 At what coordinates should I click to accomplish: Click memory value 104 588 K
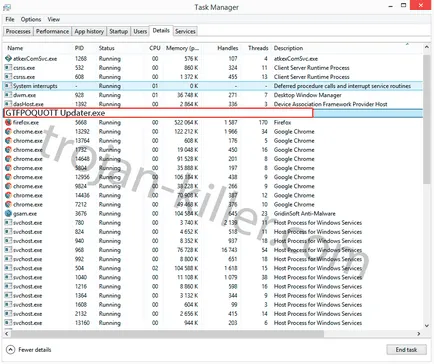click(186, 268)
